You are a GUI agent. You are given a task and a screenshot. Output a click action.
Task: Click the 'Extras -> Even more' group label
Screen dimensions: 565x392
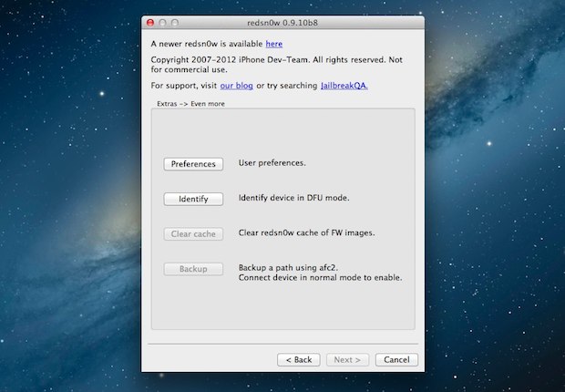[190, 104]
